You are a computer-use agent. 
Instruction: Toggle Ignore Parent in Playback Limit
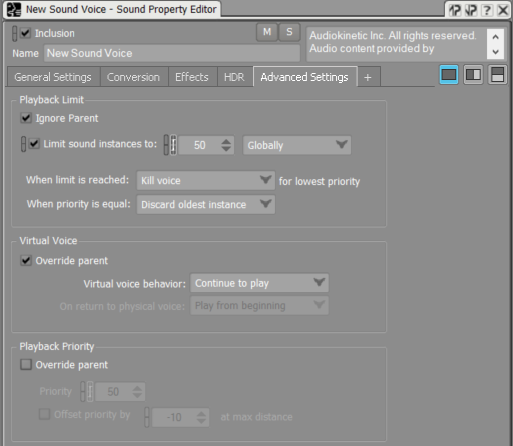(x=26, y=118)
